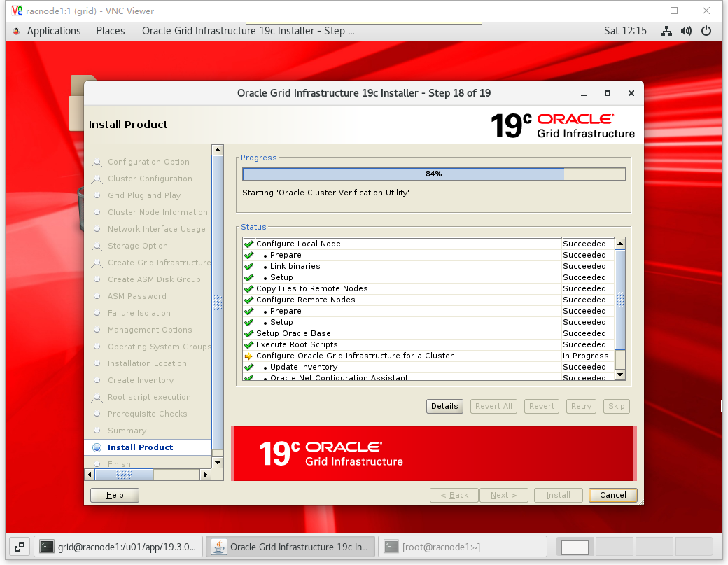The width and height of the screenshot is (728, 565).
Task: Click the Cancel button
Action: [x=612, y=495]
